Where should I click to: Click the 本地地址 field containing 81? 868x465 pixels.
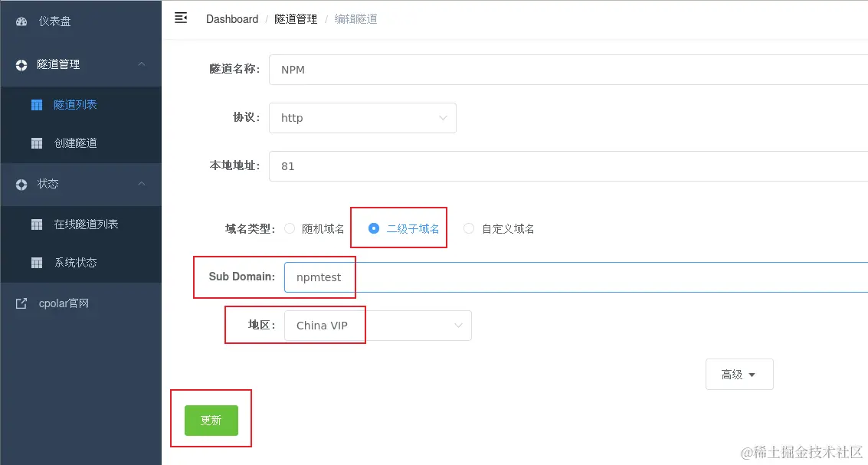[568, 166]
